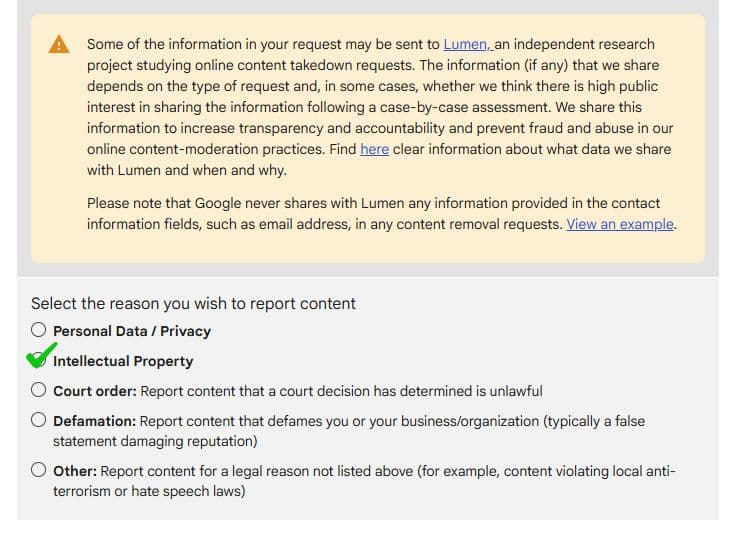Open the 'View an example' link

(x=620, y=224)
